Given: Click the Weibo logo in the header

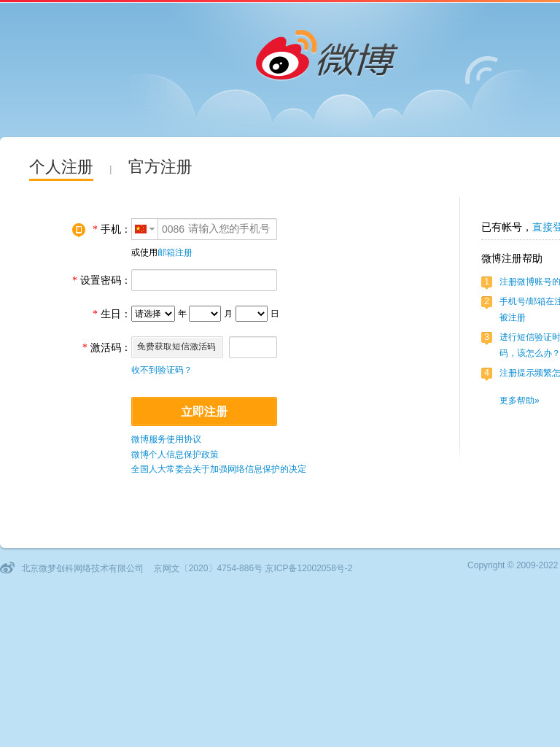Looking at the screenshot, I should [x=326, y=55].
